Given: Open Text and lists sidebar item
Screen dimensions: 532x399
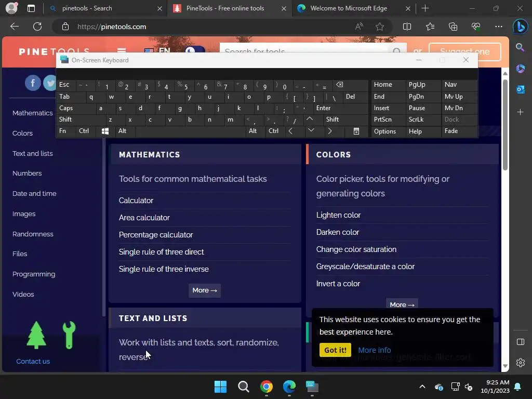Looking at the screenshot, I should tap(33, 153).
